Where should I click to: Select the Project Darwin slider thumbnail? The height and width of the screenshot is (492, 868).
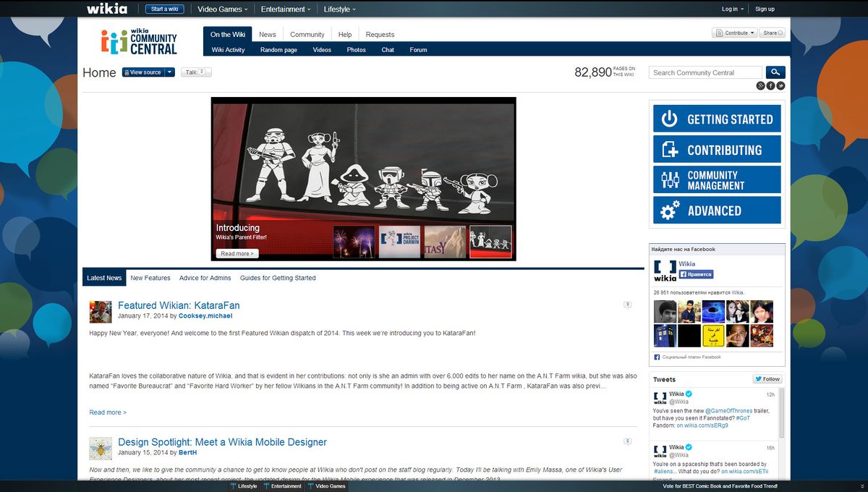point(399,242)
